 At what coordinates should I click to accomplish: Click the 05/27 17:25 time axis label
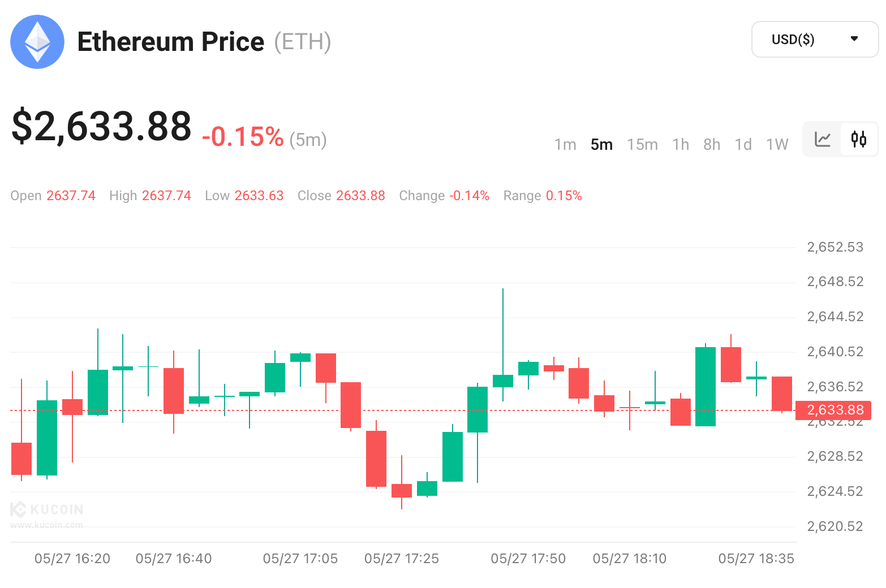click(x=402, y=559)
